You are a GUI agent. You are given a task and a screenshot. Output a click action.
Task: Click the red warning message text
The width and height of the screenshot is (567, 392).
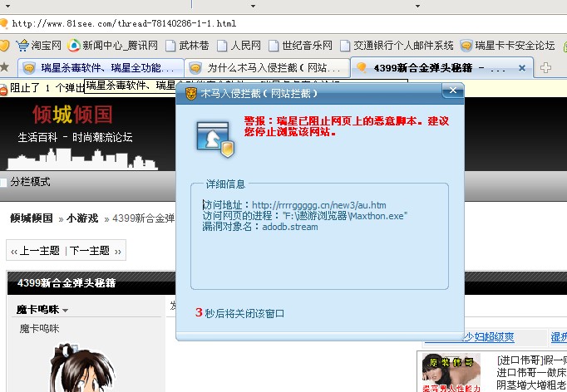(346, 126)
